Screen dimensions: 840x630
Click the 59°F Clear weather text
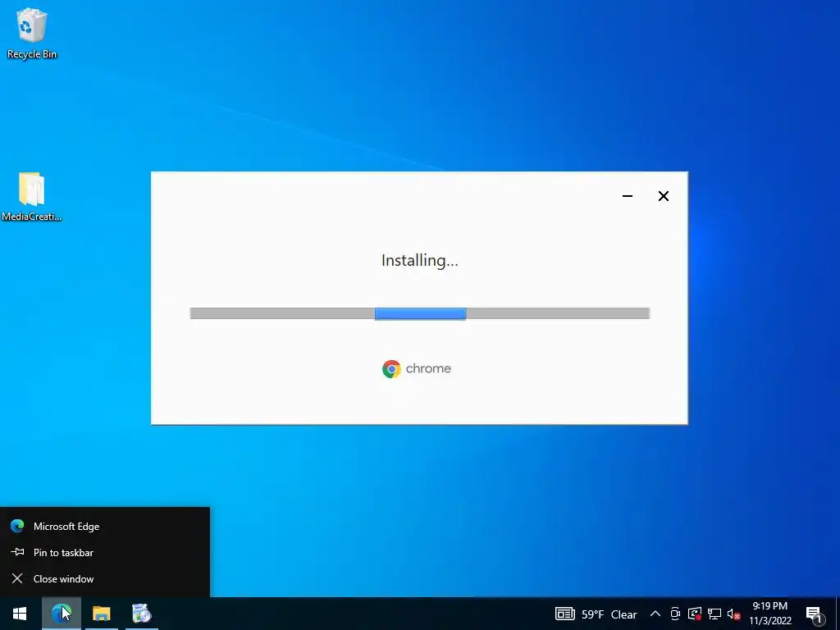(609, 614)
